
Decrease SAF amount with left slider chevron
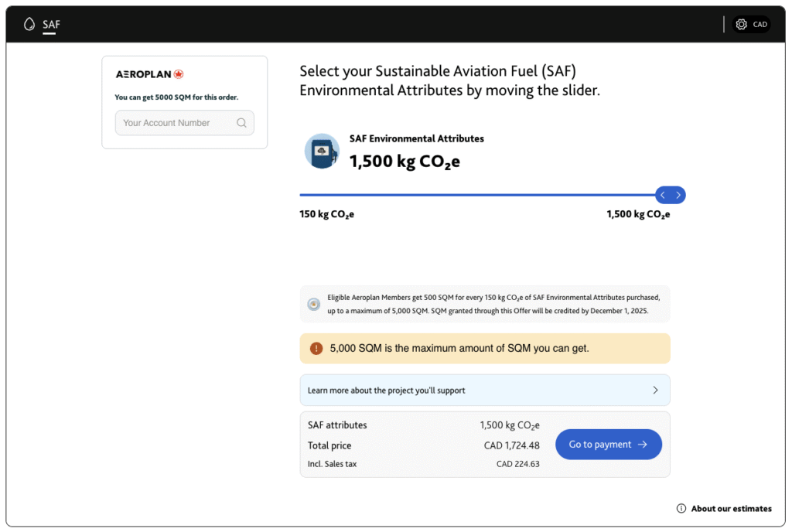click(x=663, y=195)
